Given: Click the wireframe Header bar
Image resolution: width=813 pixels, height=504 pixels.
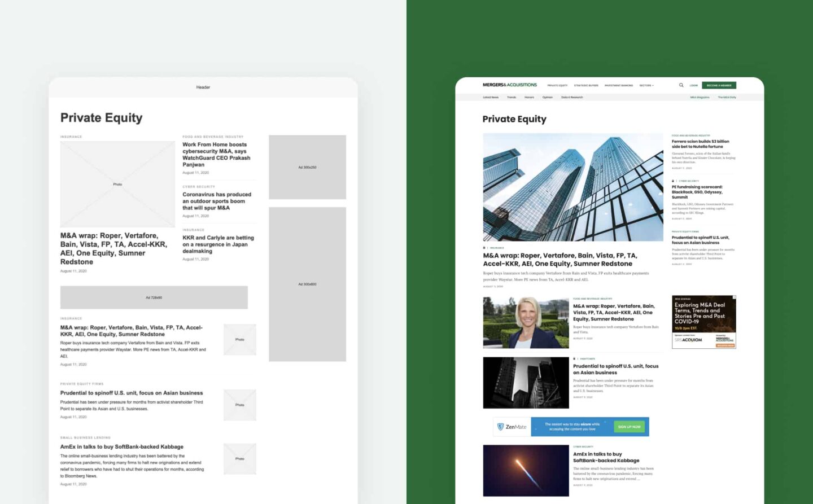Looking at the screenshot, I should coord(203,87).
